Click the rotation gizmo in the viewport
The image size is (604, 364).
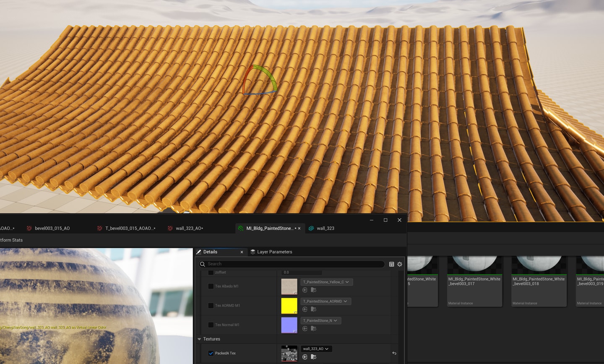[x=259, y=80]
